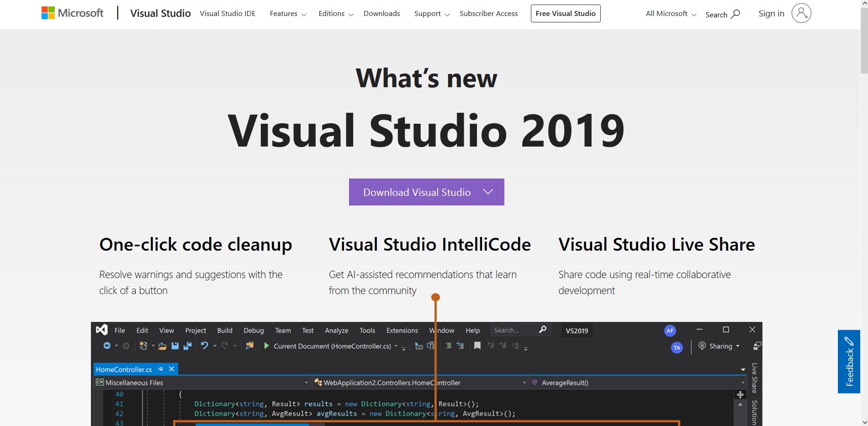This screenshot has width=868, height=426.
Task: Open the Download Visual Studio chevron
Action: [488, 192]
